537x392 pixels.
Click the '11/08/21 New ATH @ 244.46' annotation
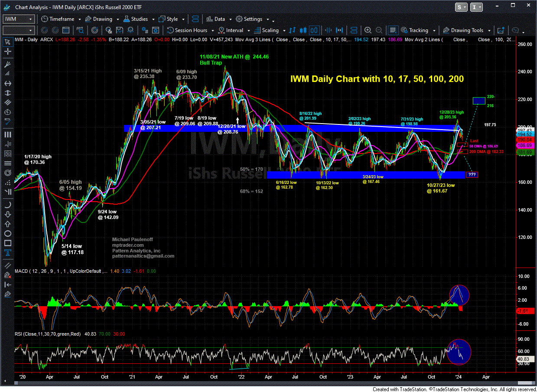point(234,57)
